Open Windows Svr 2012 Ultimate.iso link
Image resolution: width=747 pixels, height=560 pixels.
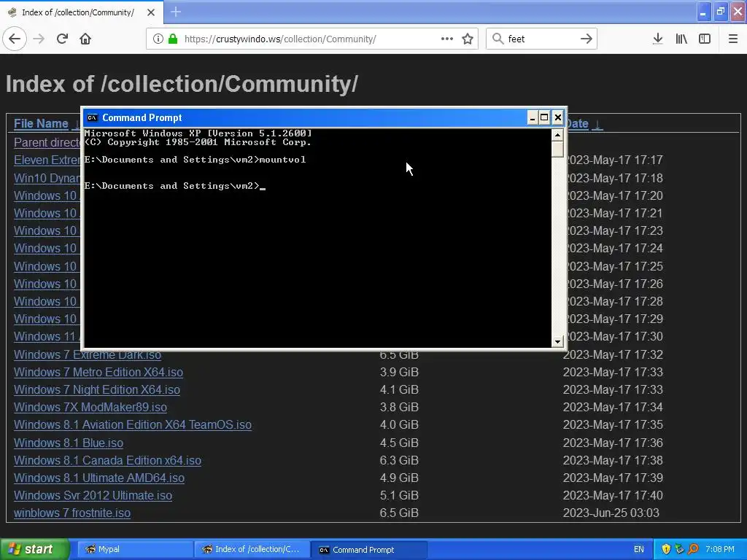pos(93,495)
